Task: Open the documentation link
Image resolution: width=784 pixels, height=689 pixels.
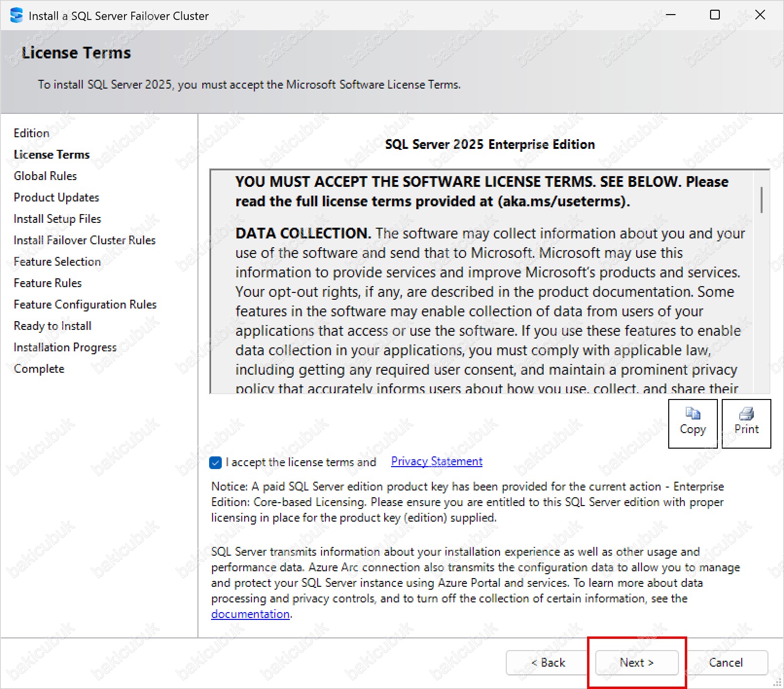Action: click(x=250, y=614)
